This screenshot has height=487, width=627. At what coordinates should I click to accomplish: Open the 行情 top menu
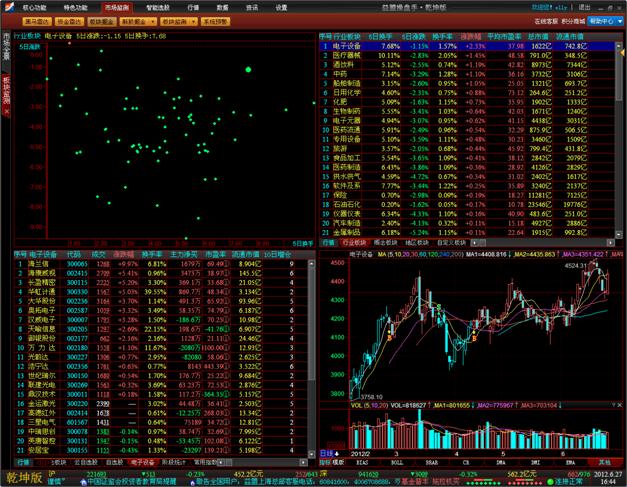[x=193, y=7]
